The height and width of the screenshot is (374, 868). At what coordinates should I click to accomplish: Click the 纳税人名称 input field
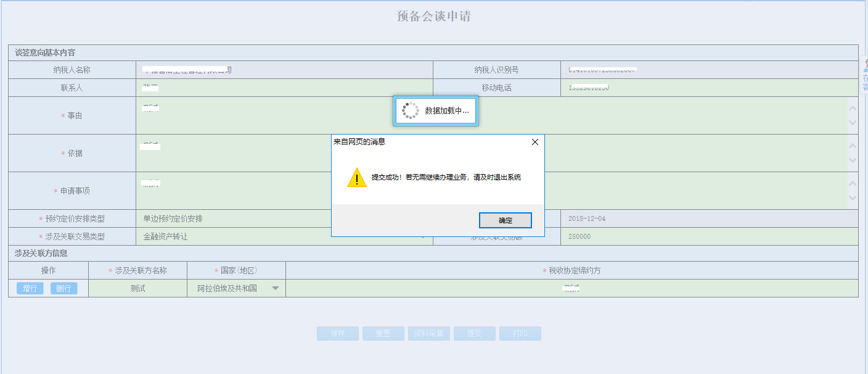pyautogui.click(x=284, y=69)
